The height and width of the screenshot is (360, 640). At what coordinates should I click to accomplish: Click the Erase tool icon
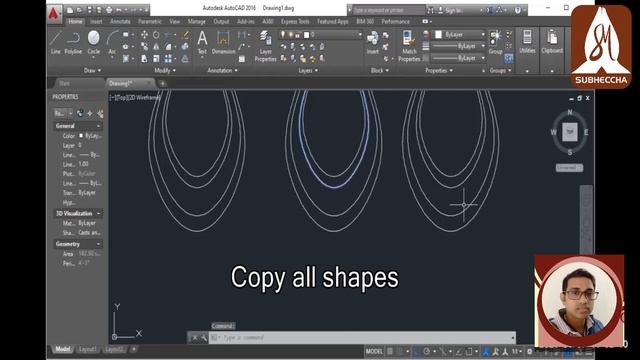(185, 35)
